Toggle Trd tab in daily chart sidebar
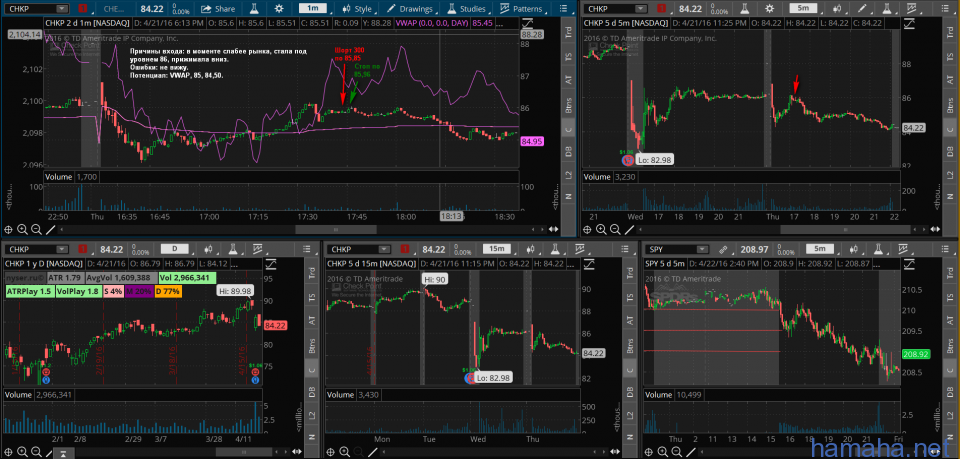960x459 pixels. (310, 275)
